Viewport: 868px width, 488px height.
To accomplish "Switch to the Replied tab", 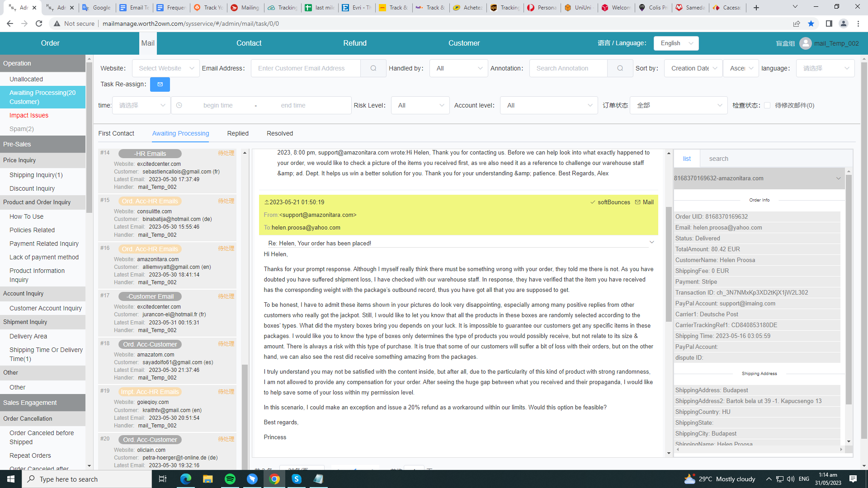I will (x=238, y=133).
